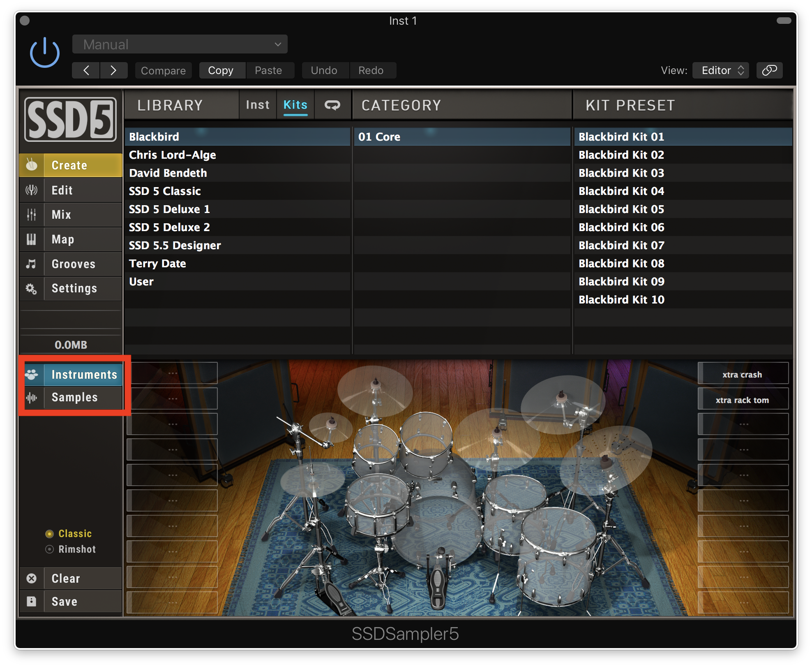Select the David Bendeth library
Image resolution: width=812 pixels, height=667 pixels.
point(238,173)
